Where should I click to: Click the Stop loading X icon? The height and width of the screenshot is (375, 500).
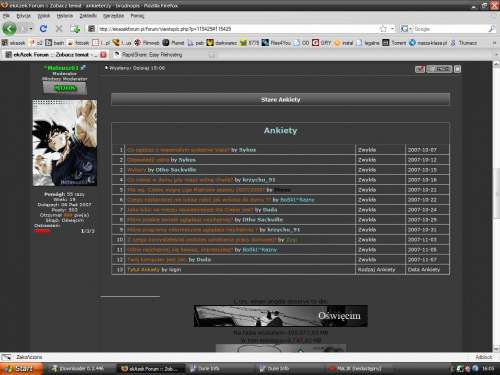tap(59, 29)
